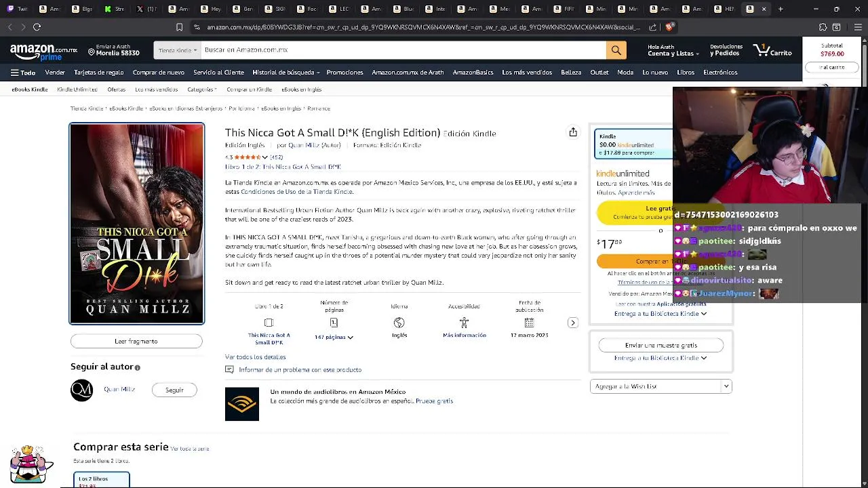The image size is (868, 488).
Task: Click the browser extensions puzzle icon
Action: pyautogui.click(x=823, y=27)
